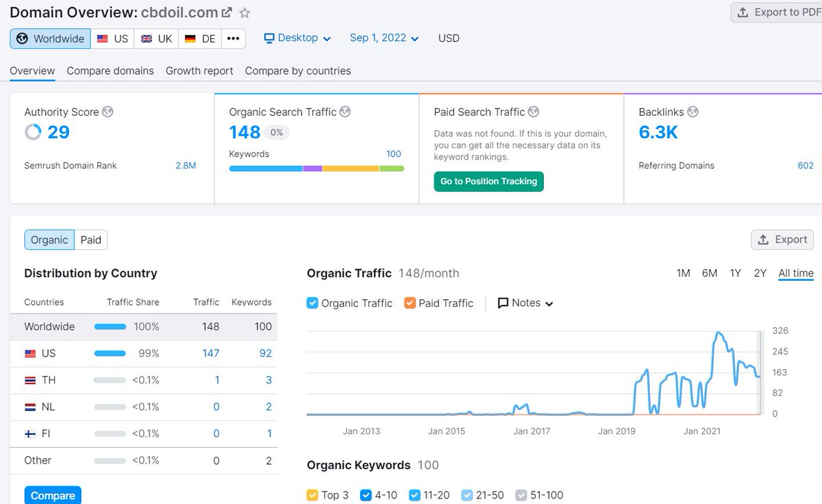
Task: Toggle 11-20 keywords checkbox
Action: click(414, 494)
